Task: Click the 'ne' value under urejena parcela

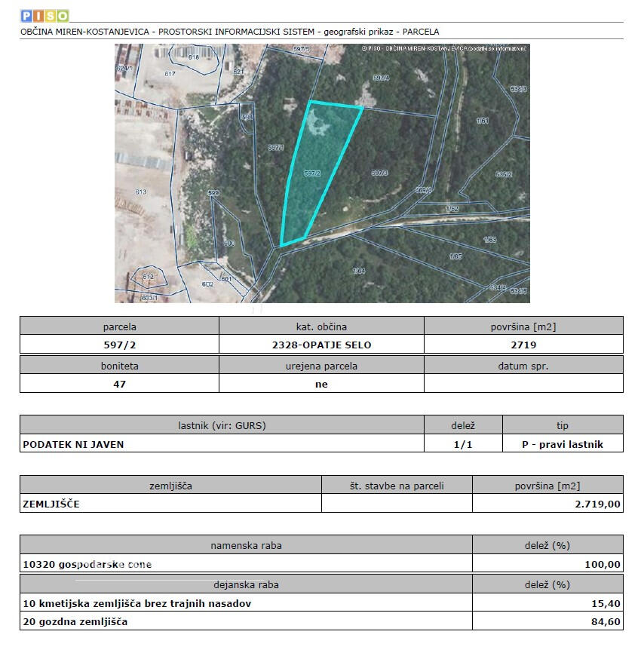Action: (321, 383)
